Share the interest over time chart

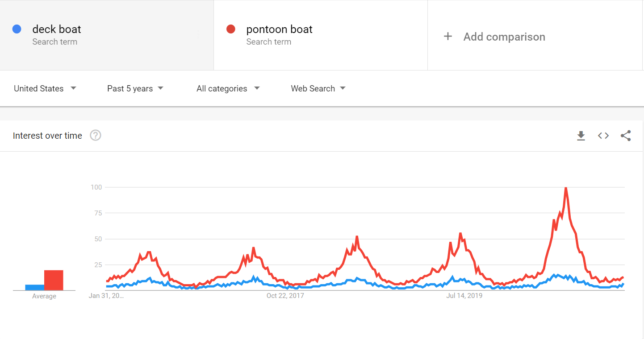click(626, 136)
